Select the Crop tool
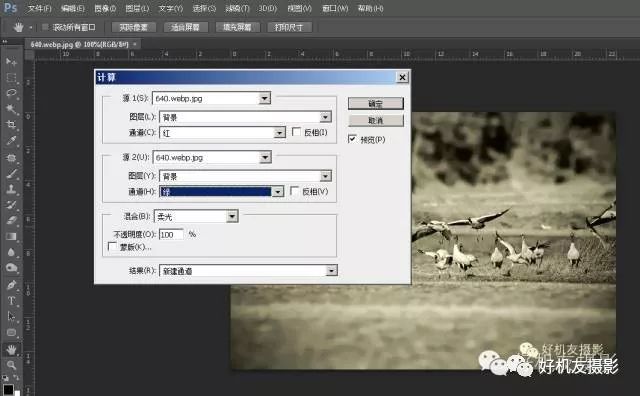The image size is (640, 396). point(11,125)
